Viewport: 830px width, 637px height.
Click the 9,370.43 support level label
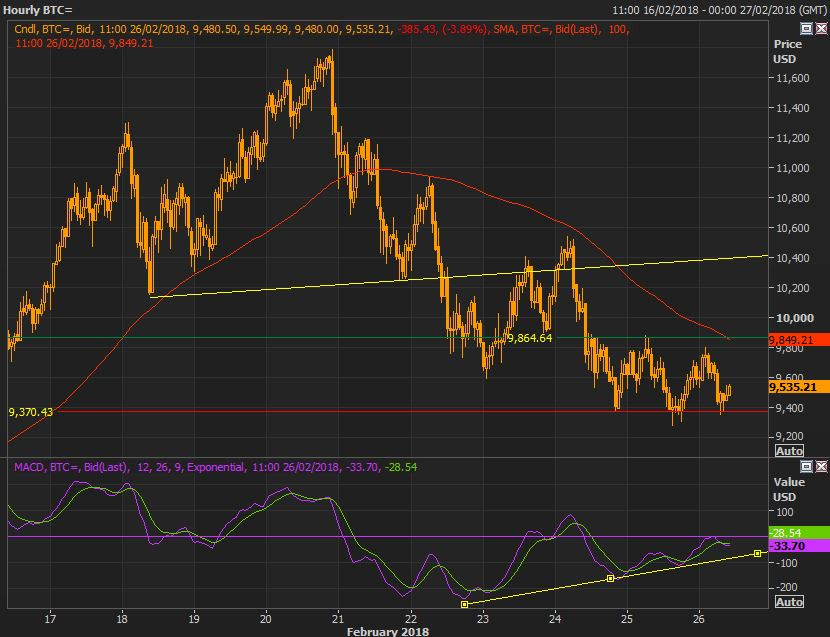coord(31,412)
